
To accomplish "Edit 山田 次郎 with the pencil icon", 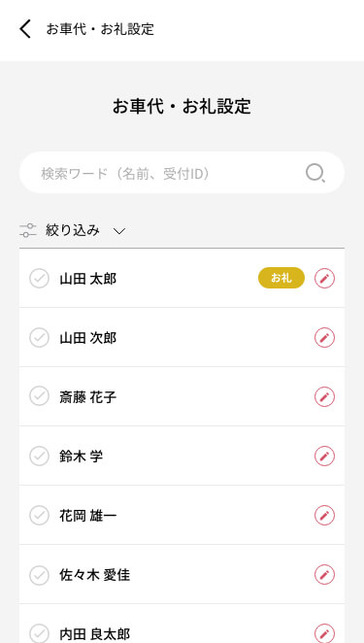I will 324,337.
